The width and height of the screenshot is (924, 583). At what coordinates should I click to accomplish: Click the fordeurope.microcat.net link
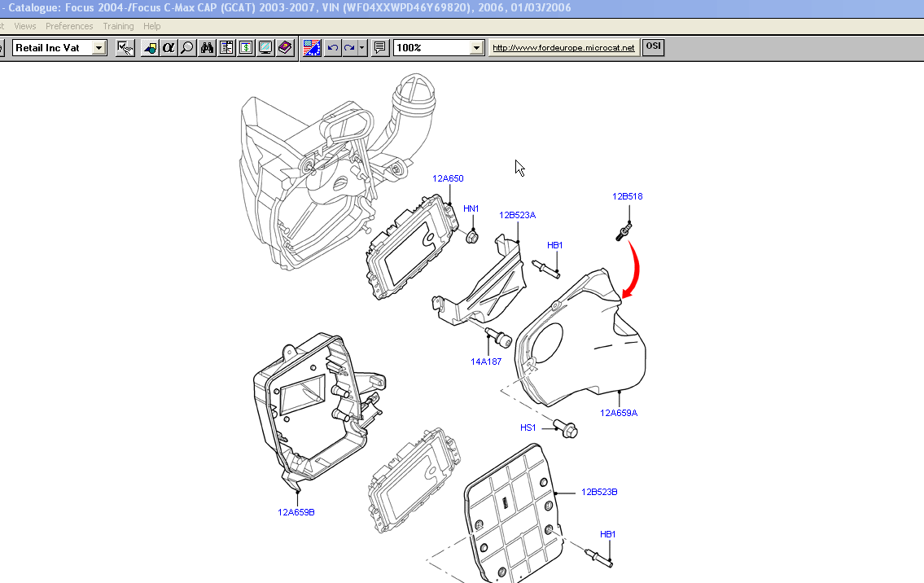(x=563, y=48)
